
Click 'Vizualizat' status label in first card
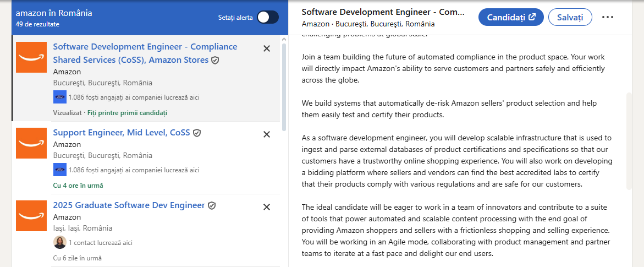pyautogui.click(x=67, y=113)
